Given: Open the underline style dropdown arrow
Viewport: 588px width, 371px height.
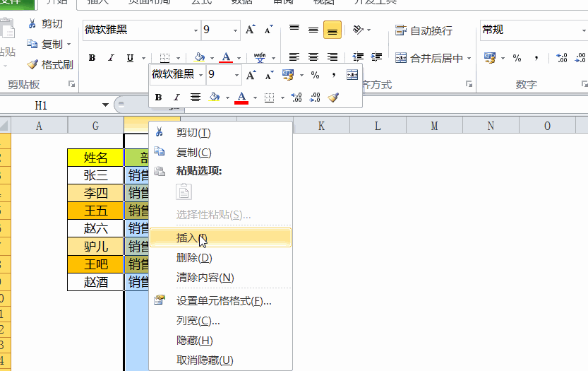Looking at the screenshot, I should click(143, 58).
